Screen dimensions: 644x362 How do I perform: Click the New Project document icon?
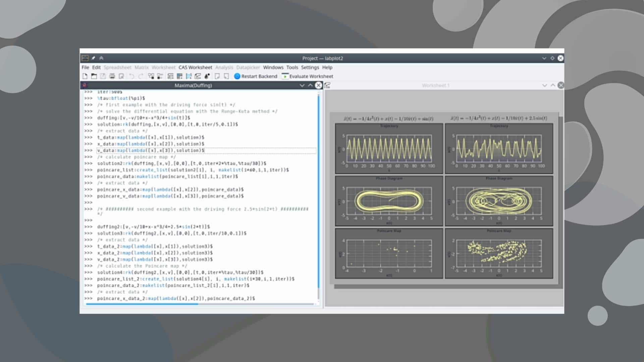click(85, 76)
